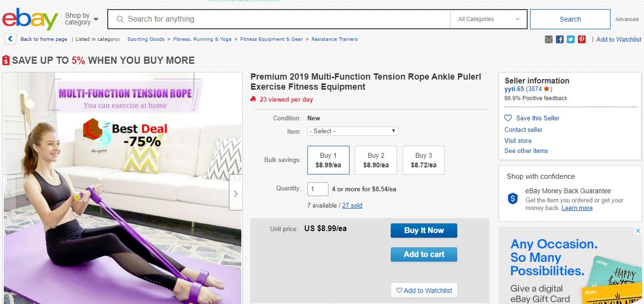Select Buy 3 bulk savings option
Screen dimensions: 644x304
[x=423, y=160]
